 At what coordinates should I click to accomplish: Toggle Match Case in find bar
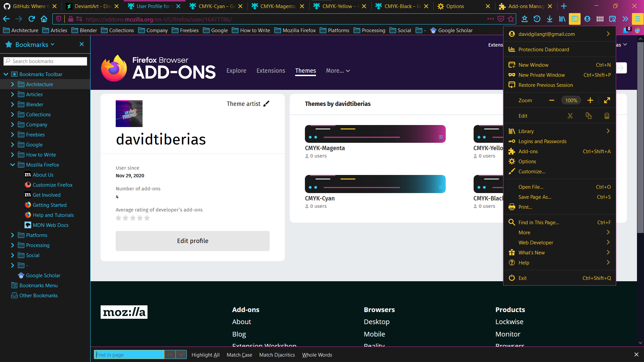coord(239,355)
